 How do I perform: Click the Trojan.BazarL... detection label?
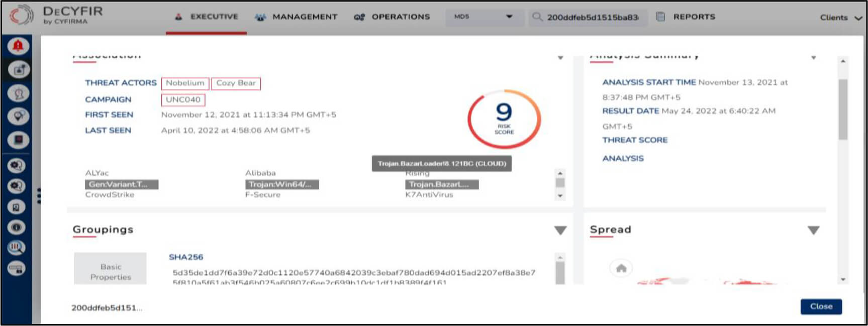coord(442,184)
